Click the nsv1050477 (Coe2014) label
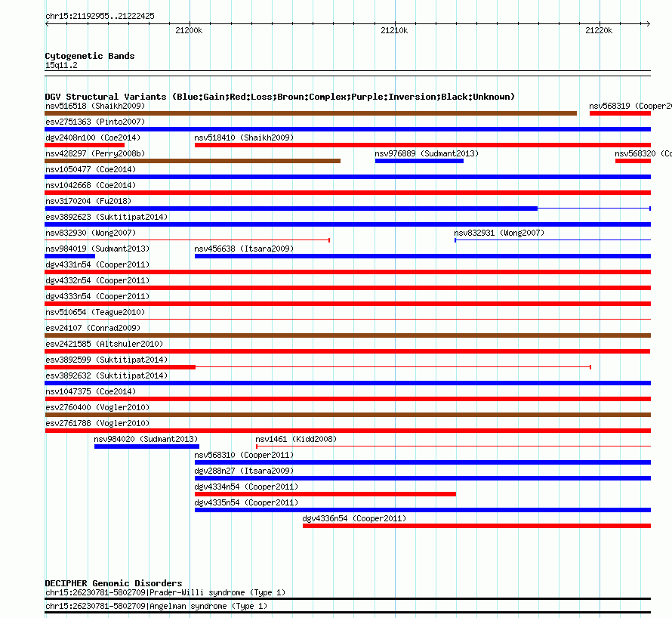 91,169
